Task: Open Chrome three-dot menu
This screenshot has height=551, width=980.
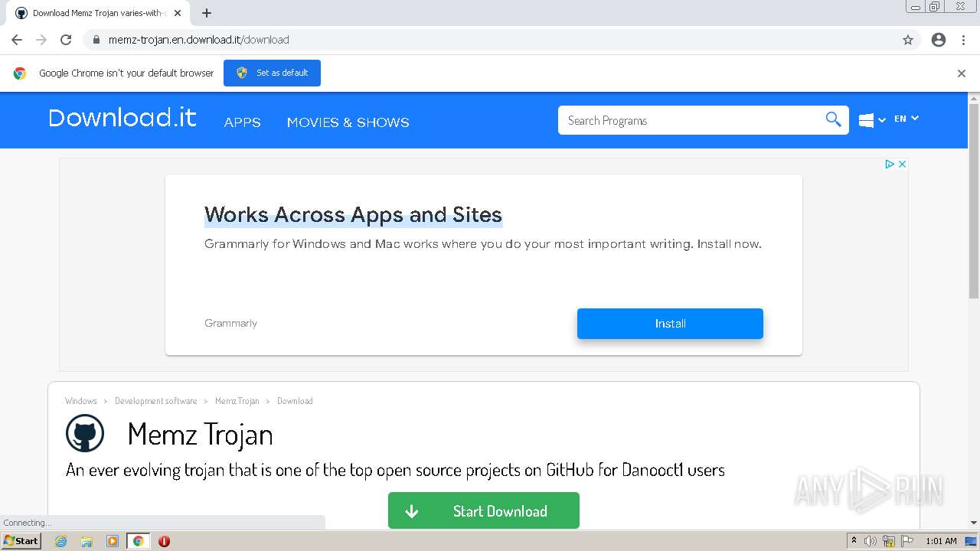Action: point(963,40)
